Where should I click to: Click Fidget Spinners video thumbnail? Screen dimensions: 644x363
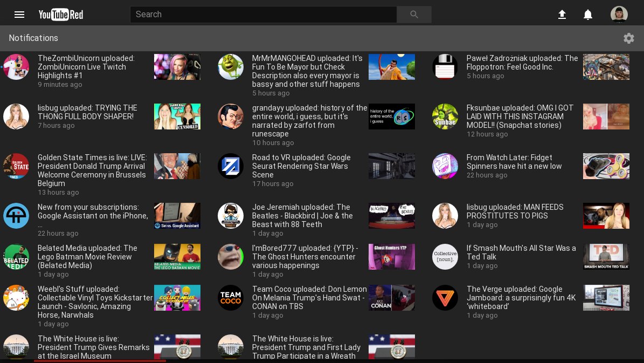(x=606, y=166)
